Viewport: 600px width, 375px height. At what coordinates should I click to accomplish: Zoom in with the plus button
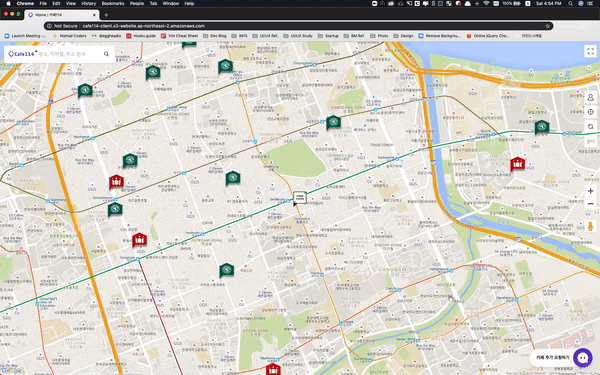coord(590,191)
